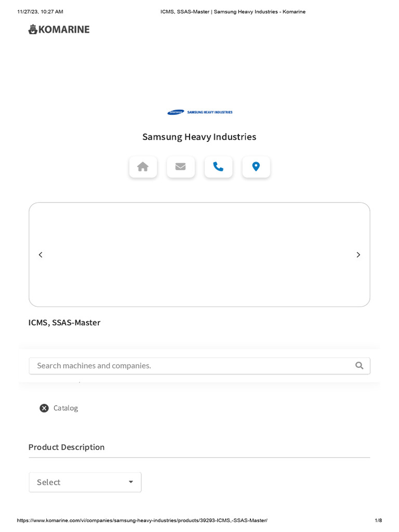Show next carousel image
399x532 pixels.
pyautogui.click(x=358, y=255)
